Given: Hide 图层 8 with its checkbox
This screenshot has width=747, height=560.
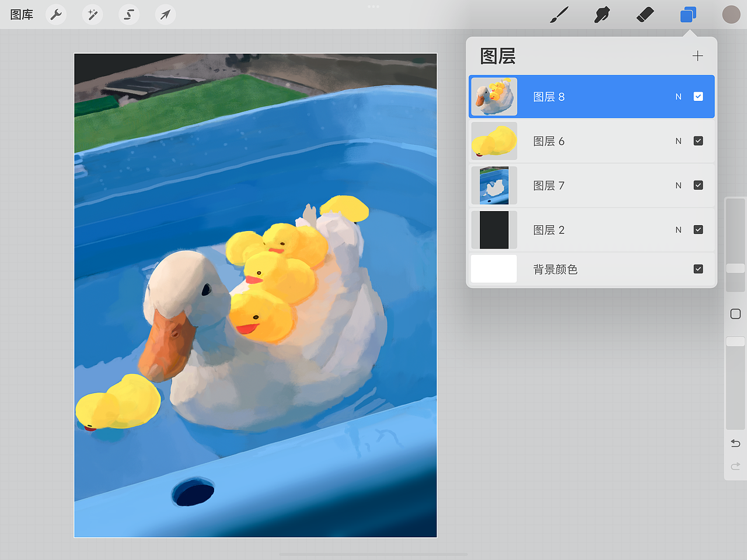Looking at the screenshot, I should 698,97.
